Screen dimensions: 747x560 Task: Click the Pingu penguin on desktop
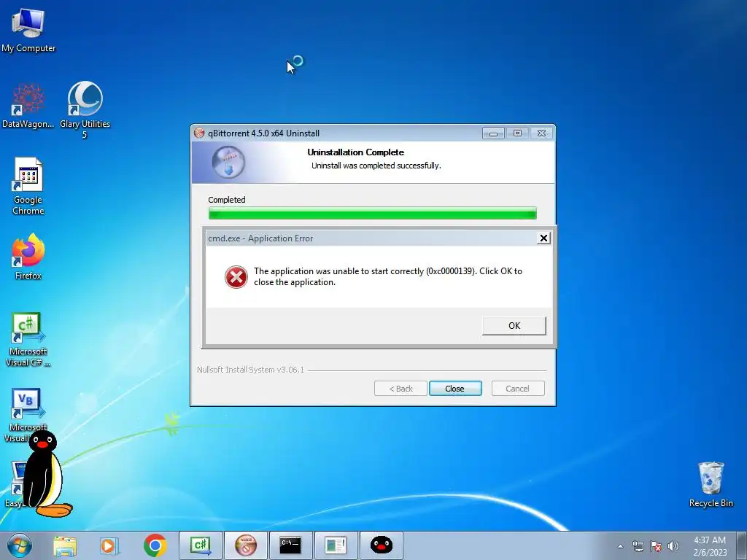(x=46, y=474)
